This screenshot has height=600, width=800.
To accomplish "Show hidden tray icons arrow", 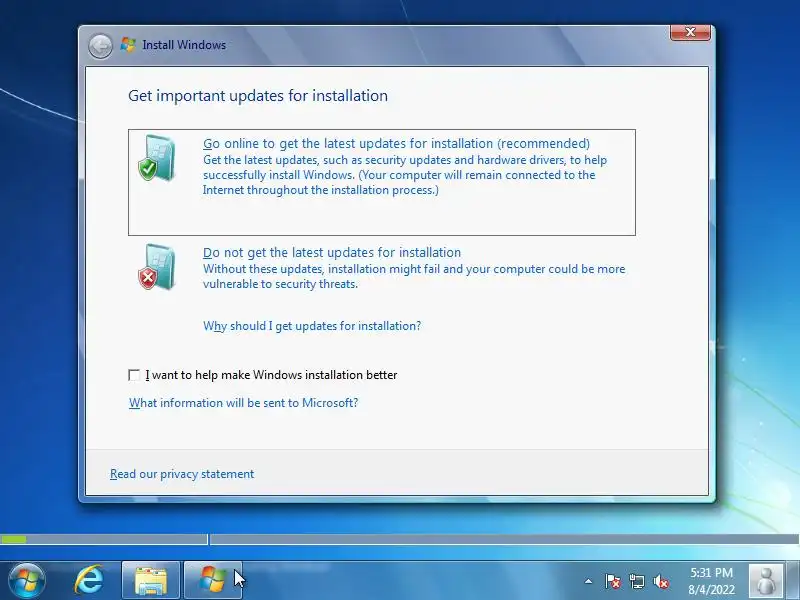I will (588, 581).
